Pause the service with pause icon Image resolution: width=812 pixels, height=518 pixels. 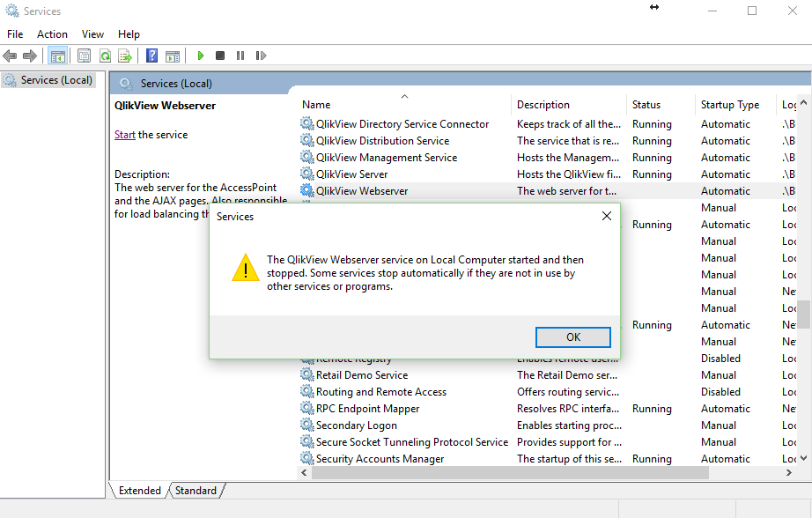240,55
